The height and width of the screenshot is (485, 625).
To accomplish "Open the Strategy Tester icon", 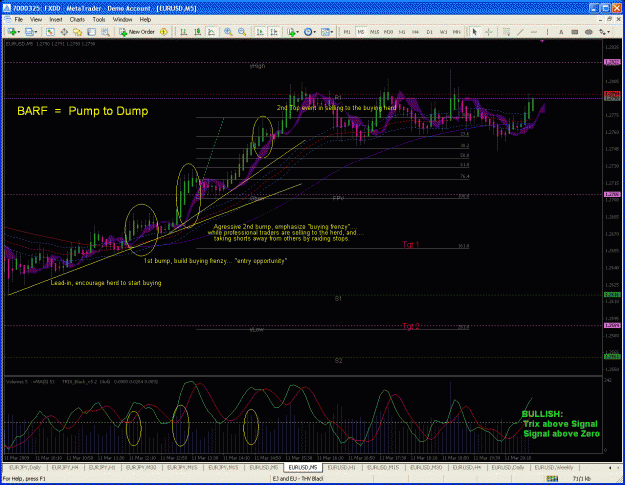I will (105, 32).
